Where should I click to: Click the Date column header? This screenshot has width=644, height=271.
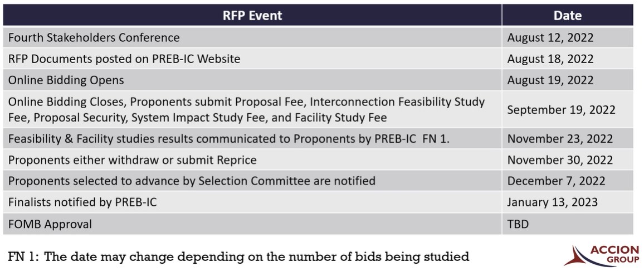tap(567, 15)
